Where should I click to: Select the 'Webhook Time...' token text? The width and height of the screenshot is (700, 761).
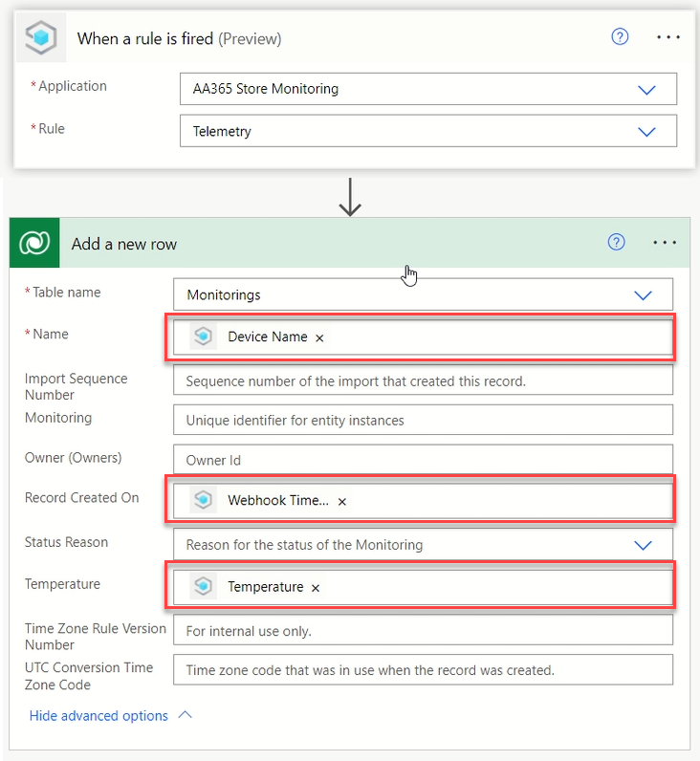point(278,500)
